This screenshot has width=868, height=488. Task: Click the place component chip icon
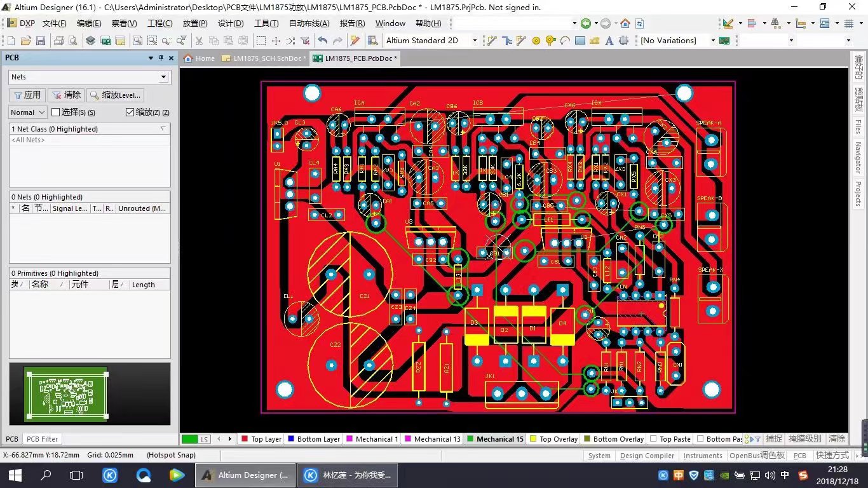tap(623, 41)
